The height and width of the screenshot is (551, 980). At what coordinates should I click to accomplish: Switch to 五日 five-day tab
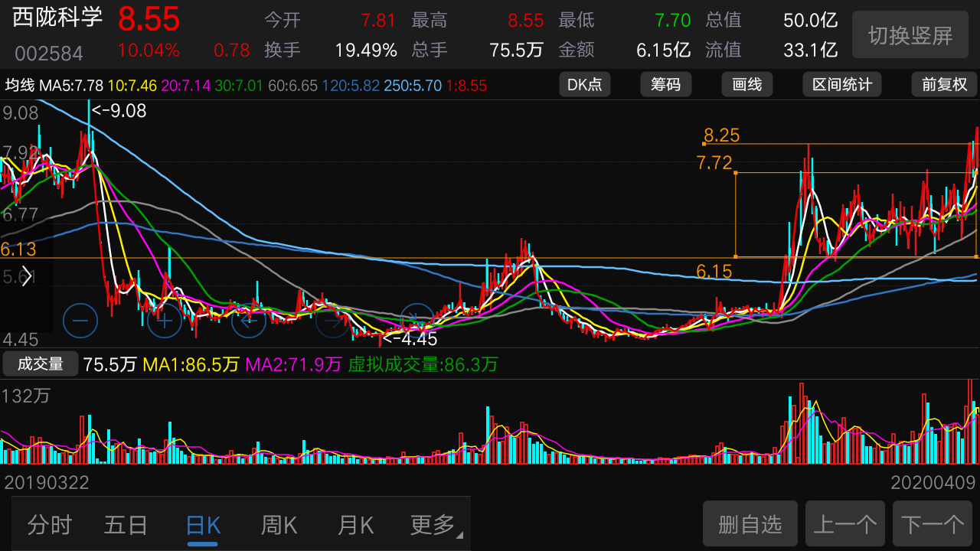pos(126,525)
